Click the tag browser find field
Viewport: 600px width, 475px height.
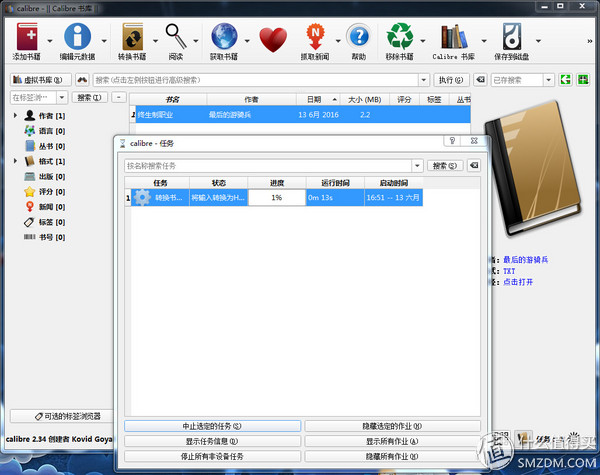[x=34, y=97]
